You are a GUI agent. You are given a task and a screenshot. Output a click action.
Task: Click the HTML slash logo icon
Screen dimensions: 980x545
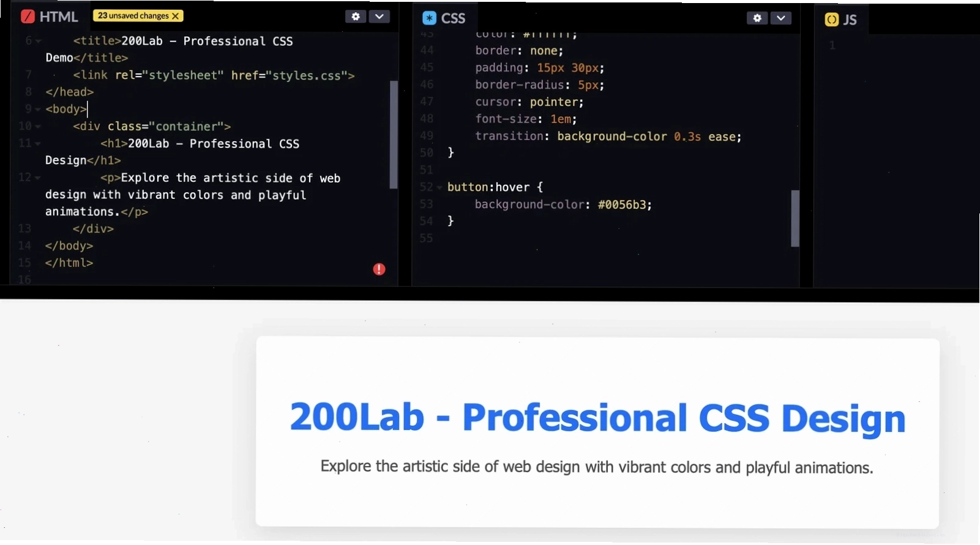click(x=28, y=17)
